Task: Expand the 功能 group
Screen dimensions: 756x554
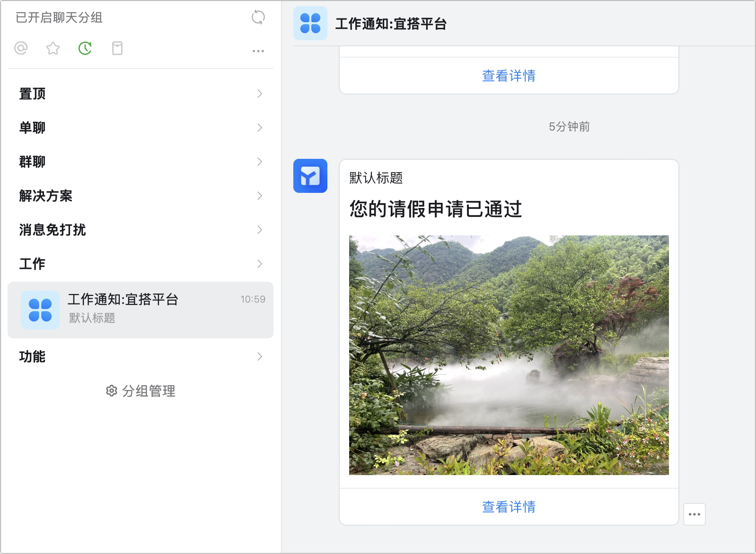Action: click(141, 356)
